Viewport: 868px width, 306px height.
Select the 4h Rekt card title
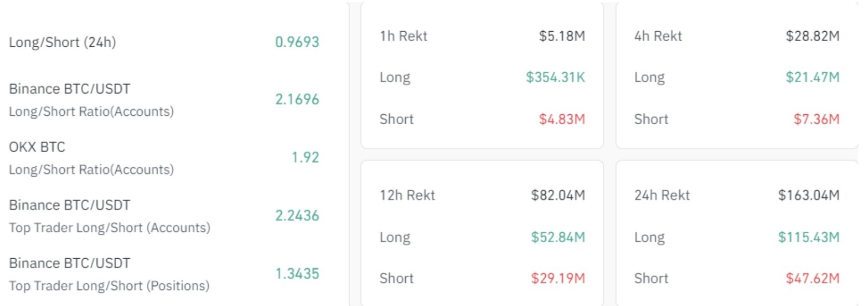(658, 36)
